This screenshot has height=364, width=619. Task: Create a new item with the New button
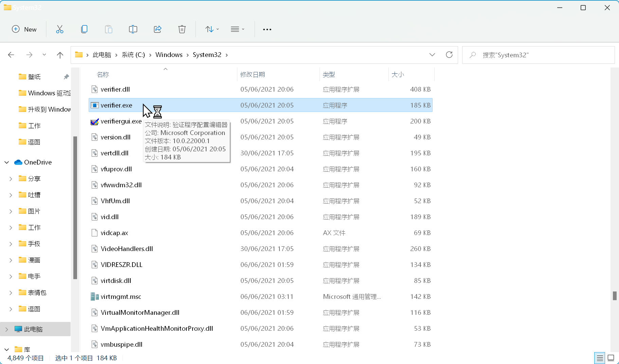pyautogui.click(x=24, y=29)
